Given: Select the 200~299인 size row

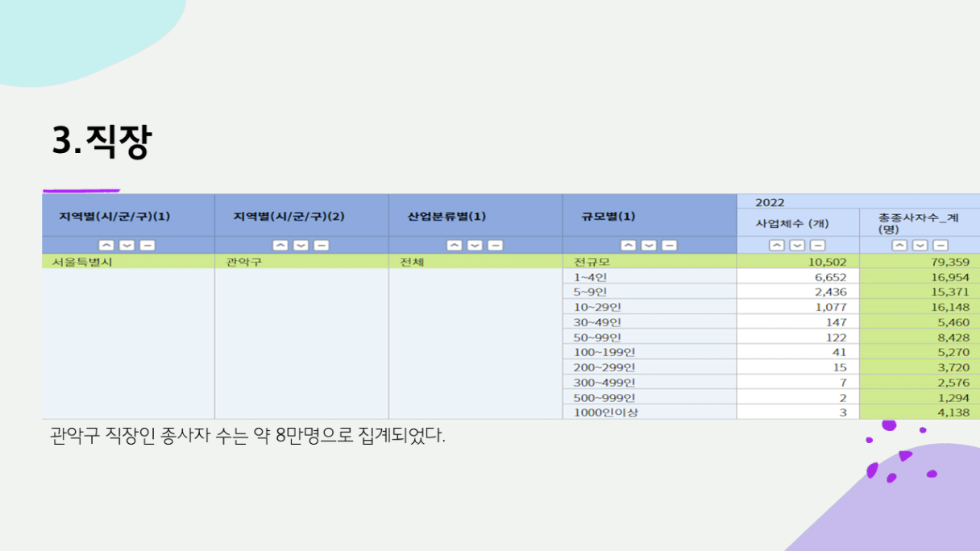Looking at the screenshot, I should click(x=604, y=367).
